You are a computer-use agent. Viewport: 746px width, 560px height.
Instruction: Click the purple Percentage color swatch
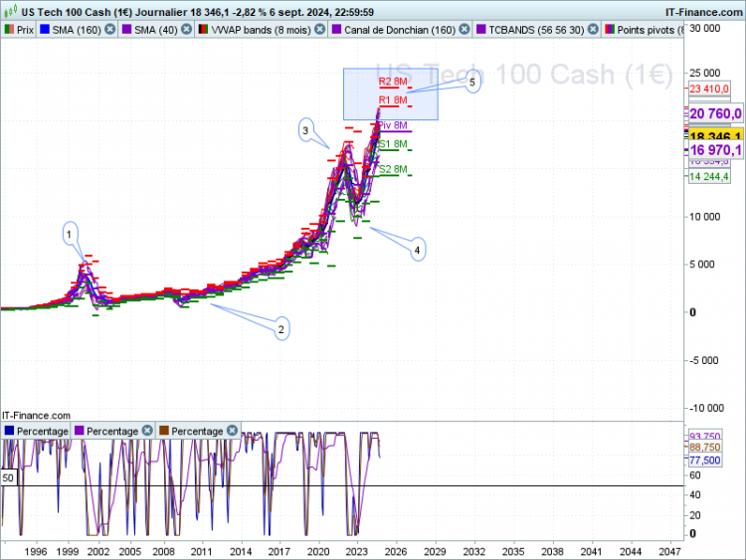tap(79, 431)
